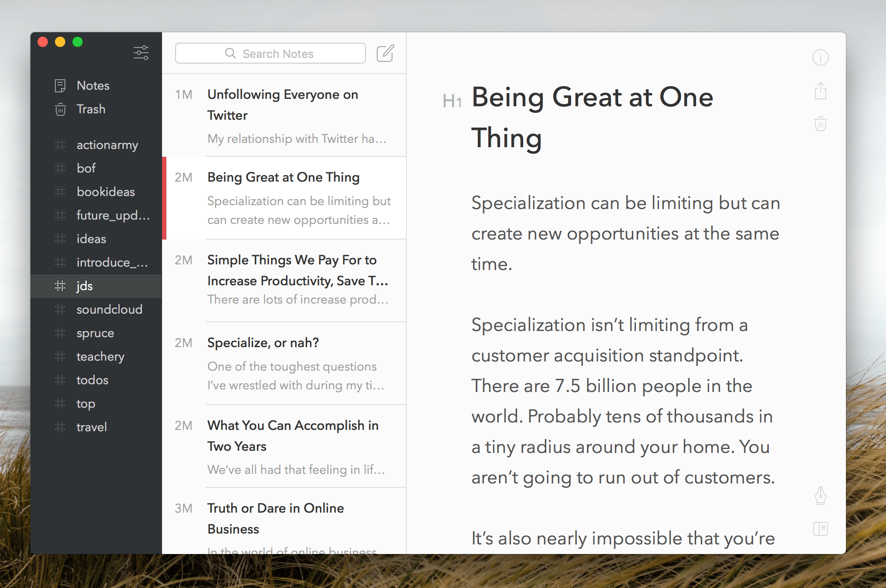This screenshot has width=886, height=588.
Task: Select the actionarmy tag
Action: point(107,145)
